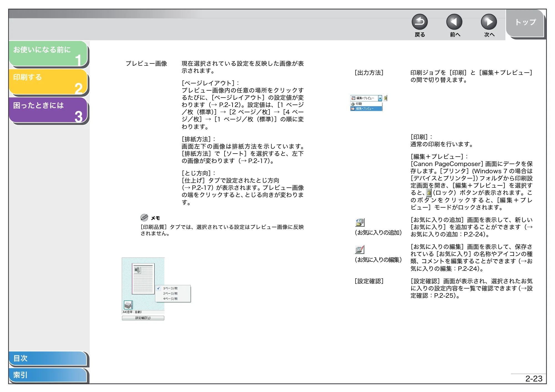Click the 設定確認(V) button in preview
The height and width of the screenshot is (392, 555).
point(143,318)
